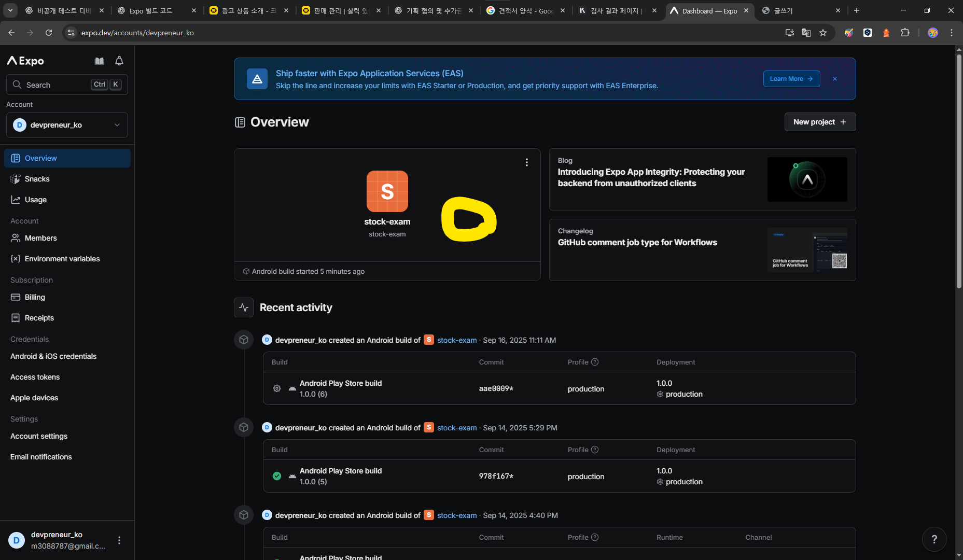
Task: Click commit 978f167*
Action: tap(496, 476)
